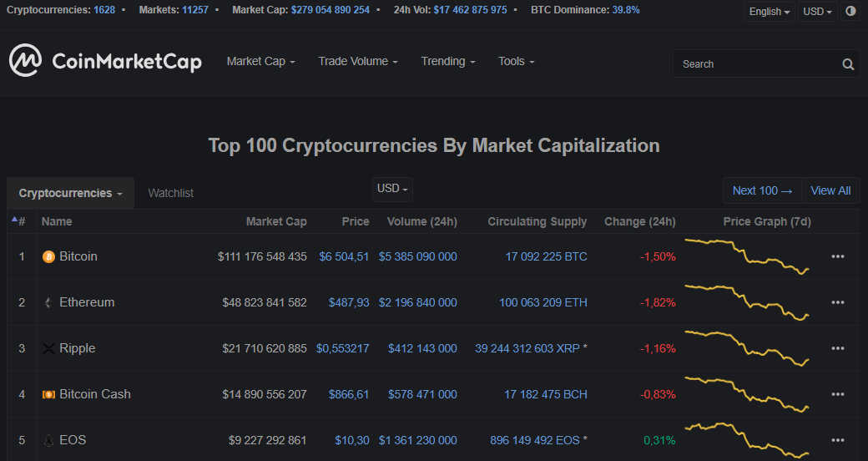Click Ripple volume $412 143 000
The width and height of the screenshot is (868, 461).
[422, 348]
